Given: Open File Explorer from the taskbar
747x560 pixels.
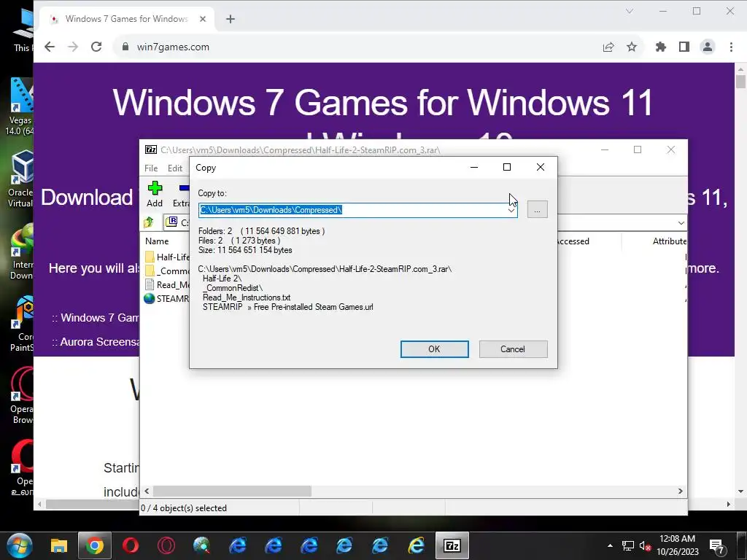Looking at the screenshot, I should pyautogui.click(x=59, y=545).
